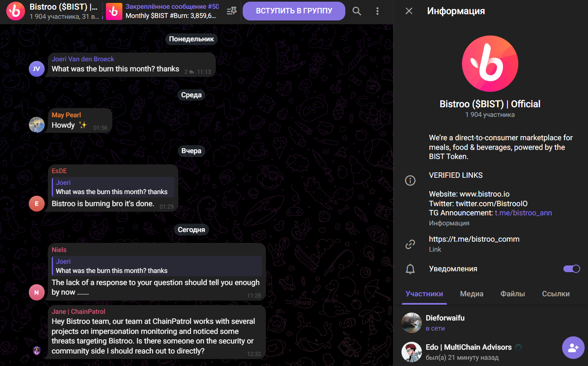Screen dimensions: 588x366
Task: Click the reply count on Joeri's 11:13 message
Action: coord(189,72)
